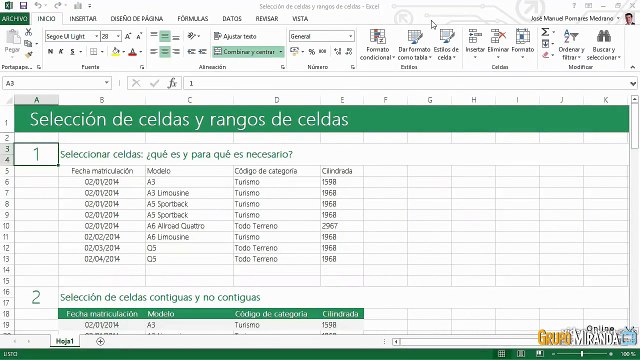Save the workbook with the floppy icon
This screenshot has height=360, width=640.
pos(23,6)
